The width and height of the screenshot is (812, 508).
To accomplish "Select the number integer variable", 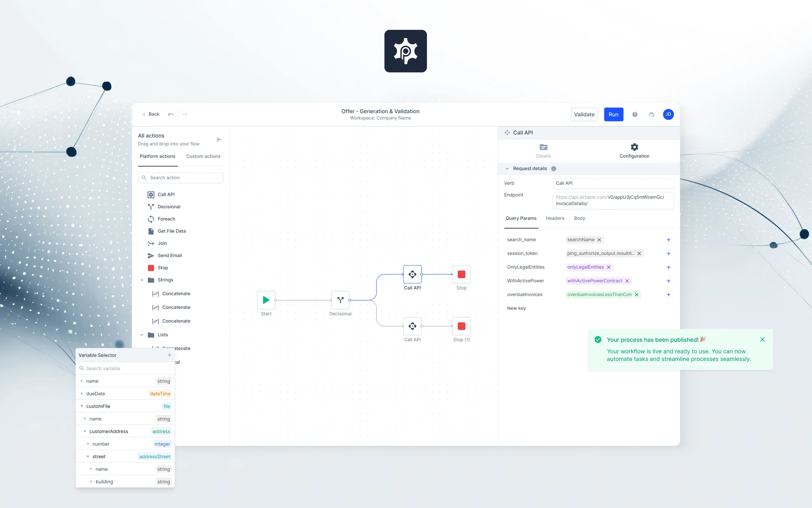I will [x=125, y=444].
